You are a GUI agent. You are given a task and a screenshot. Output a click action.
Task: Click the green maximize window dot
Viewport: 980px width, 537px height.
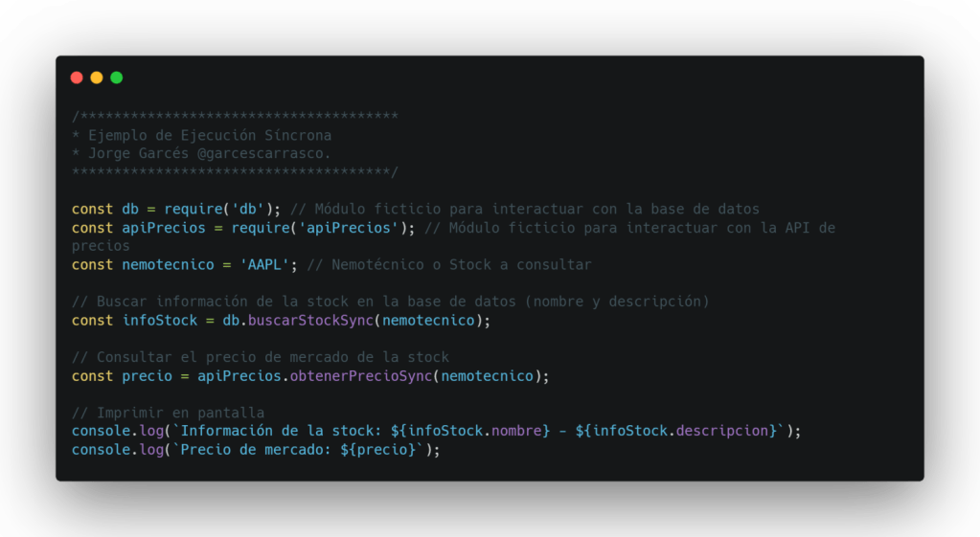(117, 78)
